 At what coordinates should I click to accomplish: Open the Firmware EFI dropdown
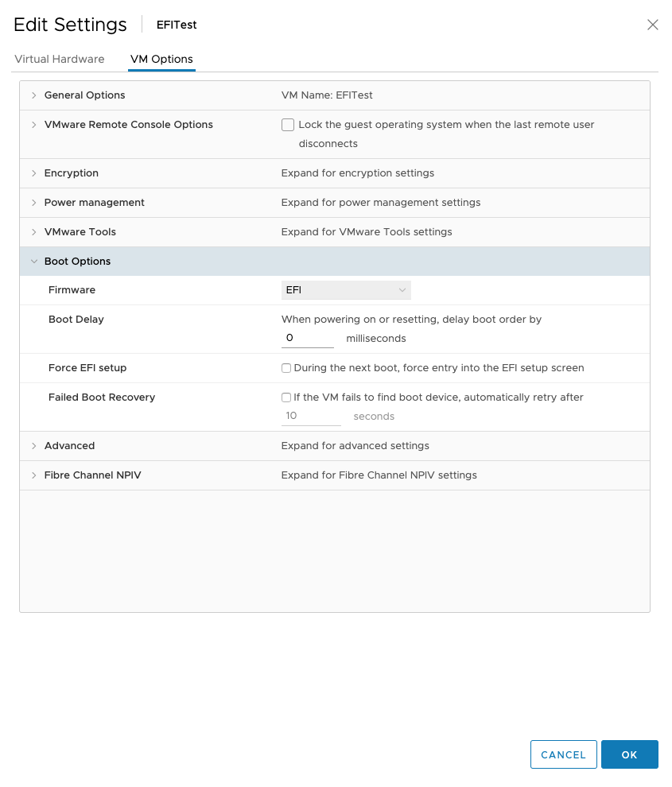pyautogui.click(x=346, y=290)
